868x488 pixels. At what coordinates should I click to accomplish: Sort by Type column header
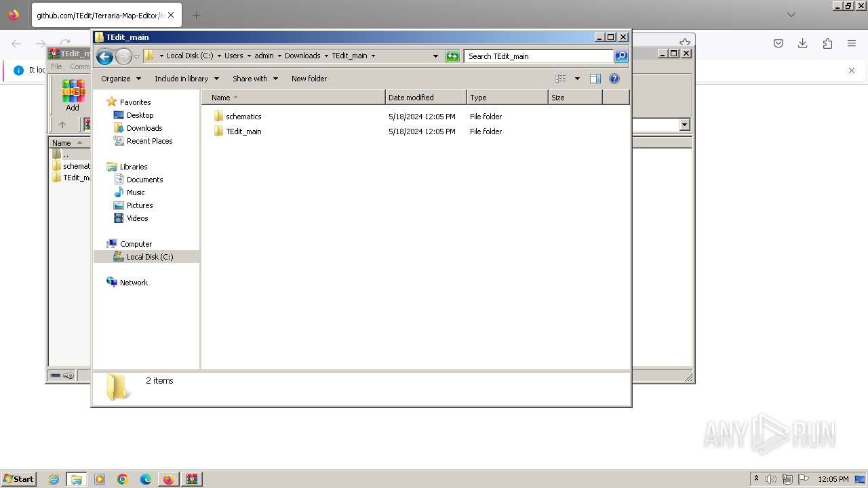pyautogui.click(x=507, y=98)
